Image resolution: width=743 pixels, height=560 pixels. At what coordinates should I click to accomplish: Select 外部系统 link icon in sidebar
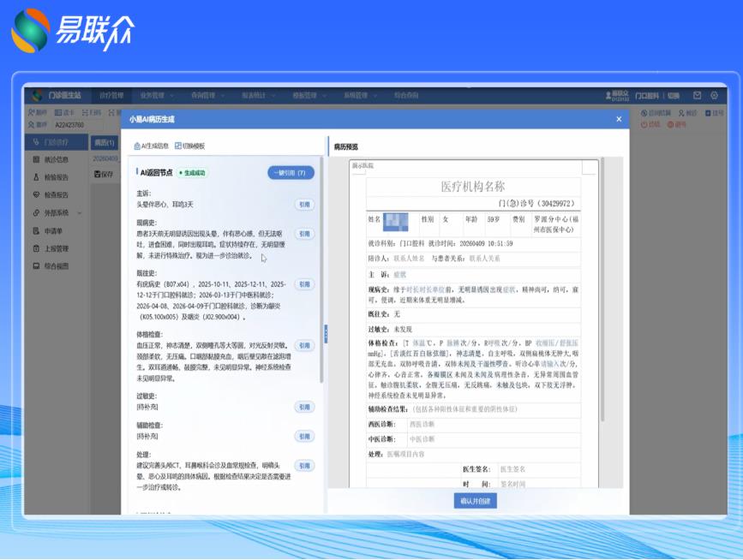click(x=36, y=213)
